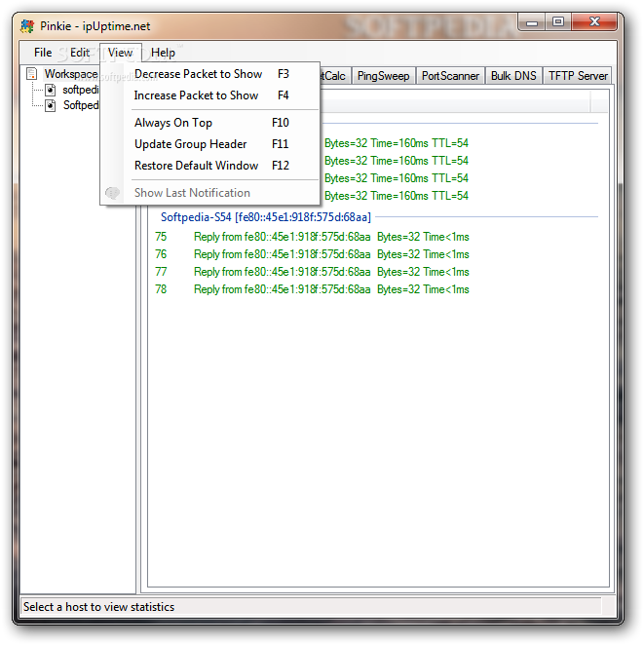The image size is (644, 645).
Task: Close the open View menu
Action: [121, 53]
